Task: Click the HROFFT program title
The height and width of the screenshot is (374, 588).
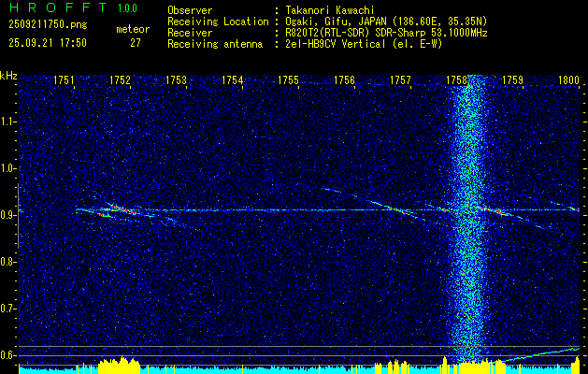Action: [x=58, y=7]
